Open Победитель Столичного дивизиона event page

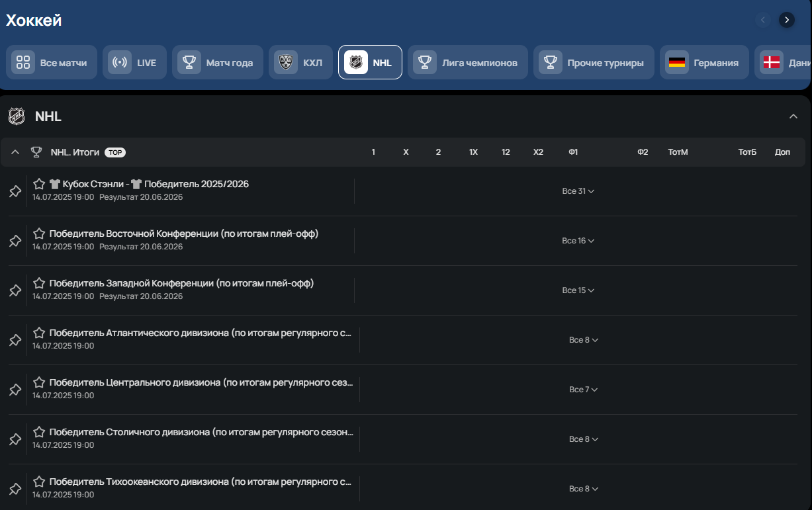pos(201,432)
